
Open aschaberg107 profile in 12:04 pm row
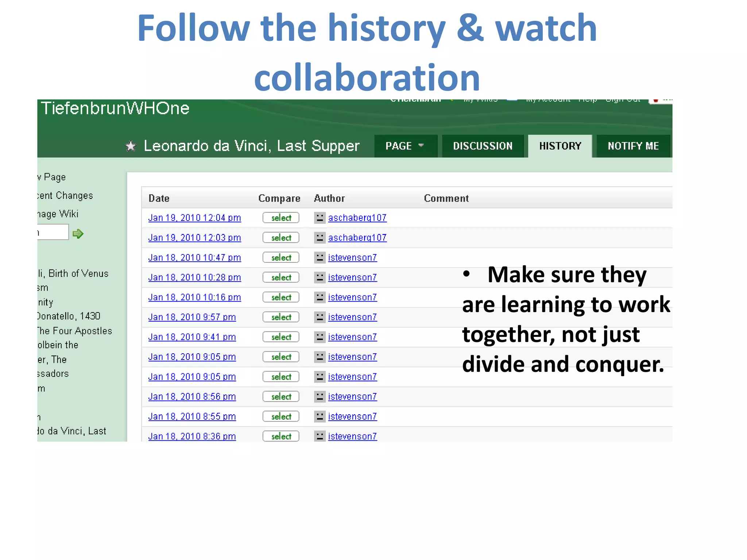tap(357, 218)
